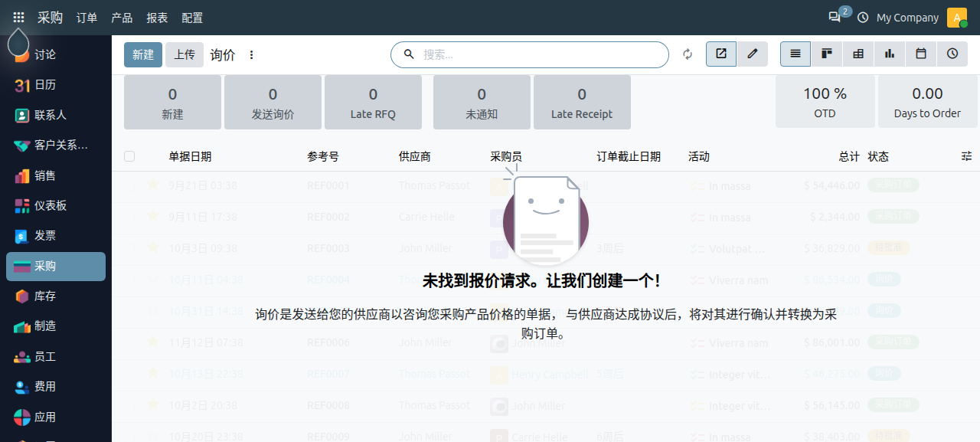980x442 pixels.
Task: Open 员工 employees app in sidebar
Action: pos(56,356)
